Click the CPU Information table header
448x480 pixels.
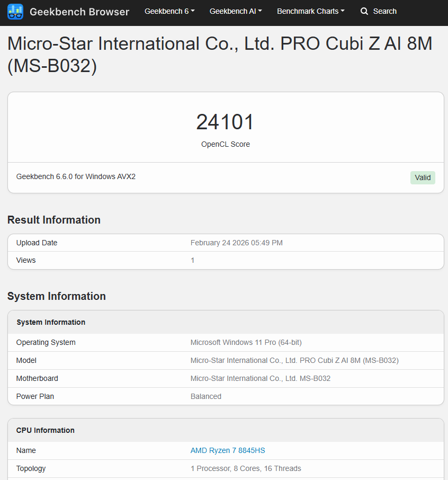(x=46, y=430)
